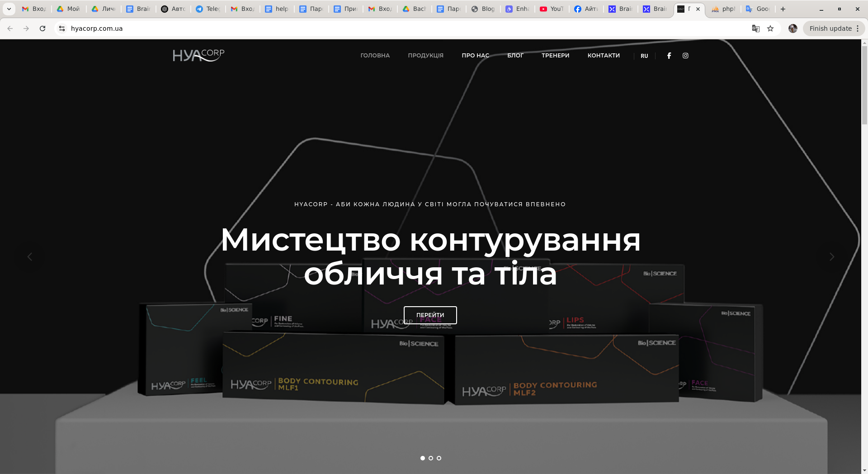Image resolution: width=868 pixels, height=474 pixels.
Task: View site information icon beside URL
Action: pyautogui.click(x=62, y=28)
